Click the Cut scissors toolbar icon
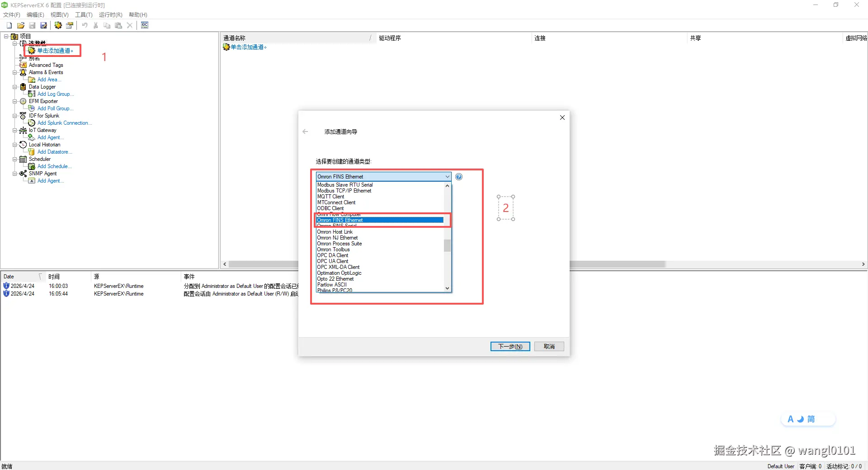This screenshot has height=470, width=868. (x=96, y=25)
